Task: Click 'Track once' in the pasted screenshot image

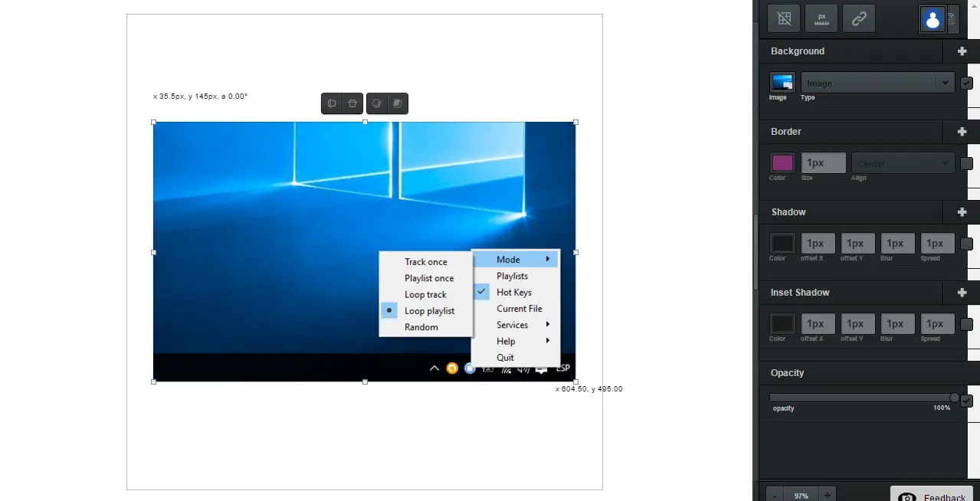Action: click(x=426, y=262)
